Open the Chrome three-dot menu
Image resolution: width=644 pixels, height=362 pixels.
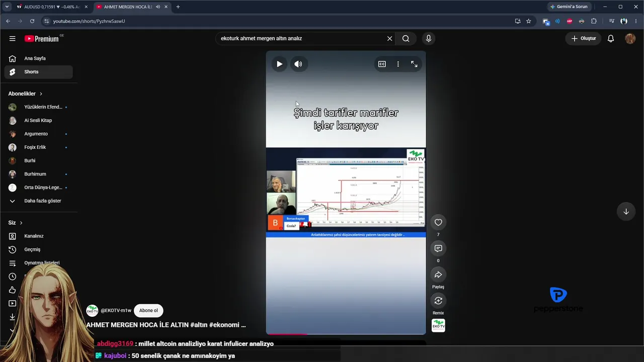636,21
